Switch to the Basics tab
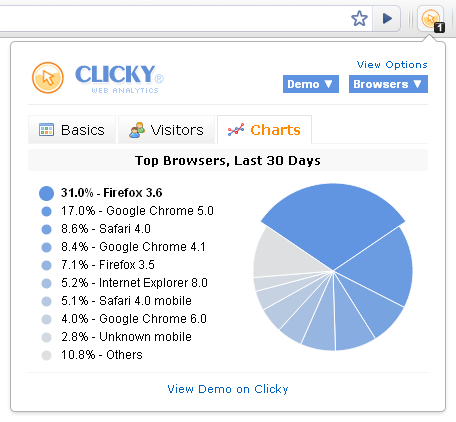This screenshot has width=456, height=422. pyautogui.click(x=72, y=130)
